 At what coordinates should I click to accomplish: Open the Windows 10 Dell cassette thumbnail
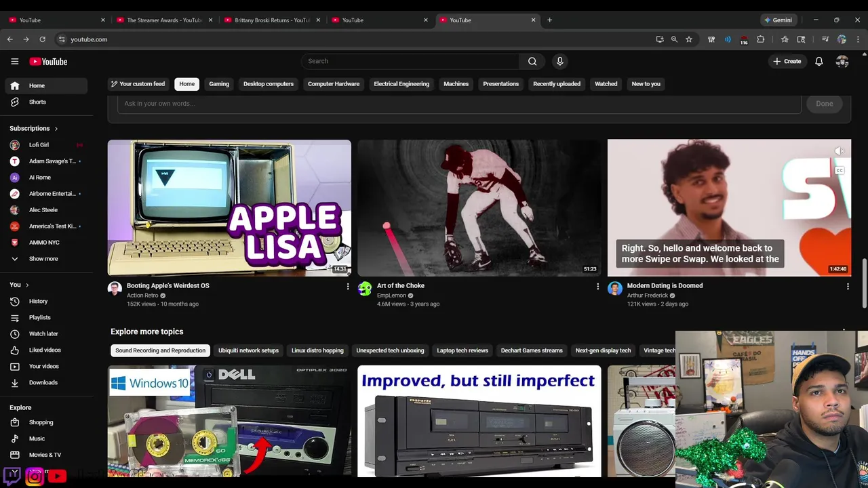coord(229,421)
